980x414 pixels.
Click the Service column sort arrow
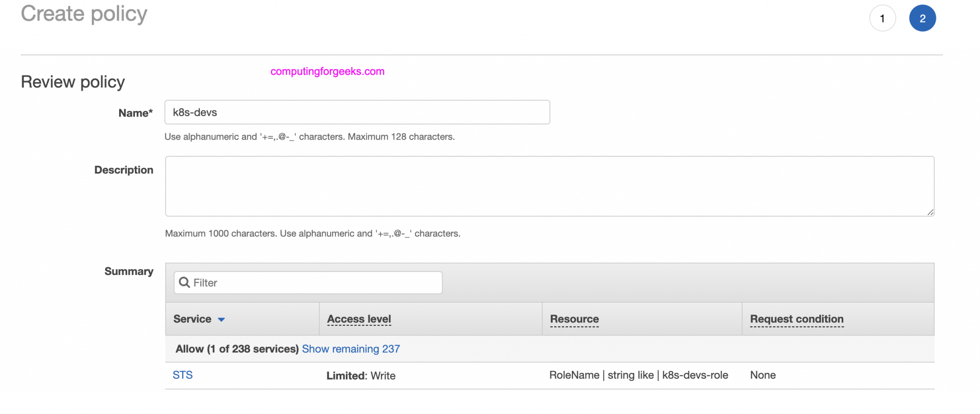tap(221, 319)
